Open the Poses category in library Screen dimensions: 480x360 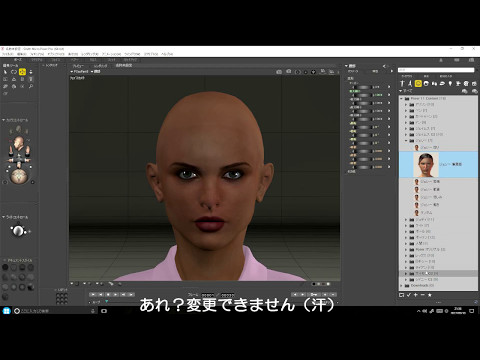tap(410, 83)
